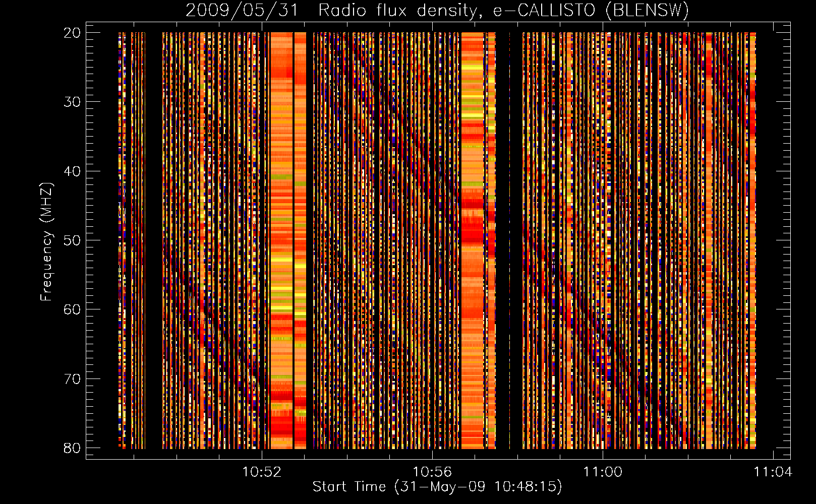Click the date '2009/05/31' in the title
816x504 pixels.
coord(242,11)
